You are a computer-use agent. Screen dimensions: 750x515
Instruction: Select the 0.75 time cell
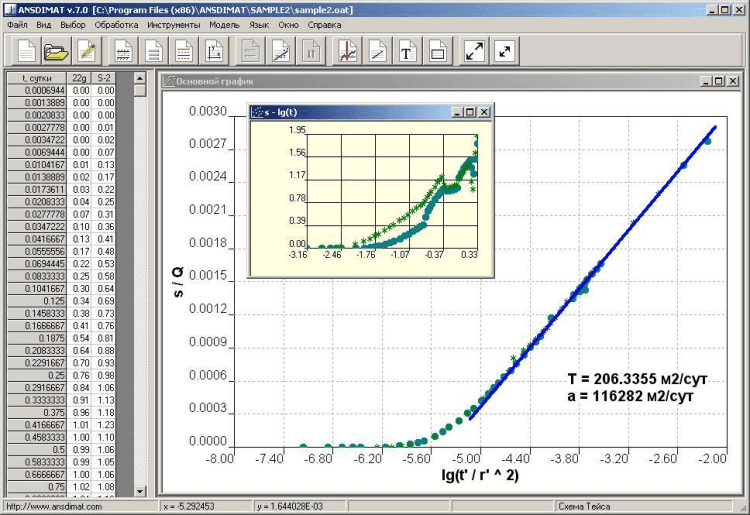(37, 487)
